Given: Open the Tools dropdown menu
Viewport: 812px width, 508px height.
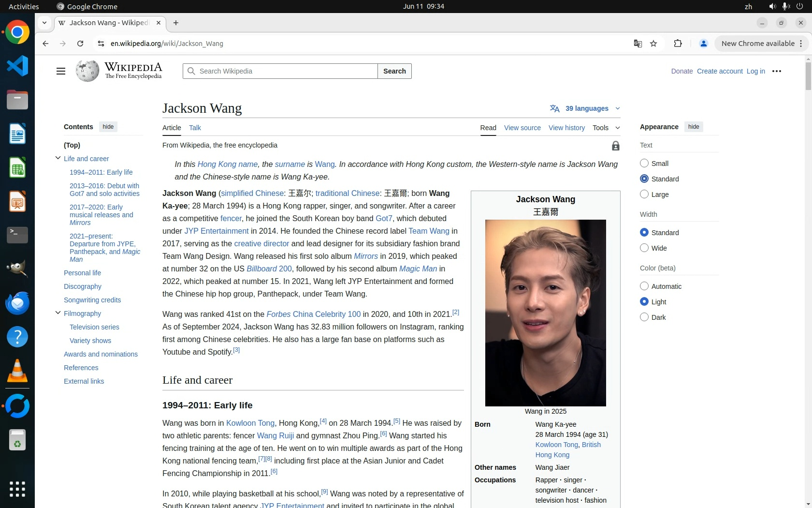Looking at the screenshot, I should (x=606, y=128).
